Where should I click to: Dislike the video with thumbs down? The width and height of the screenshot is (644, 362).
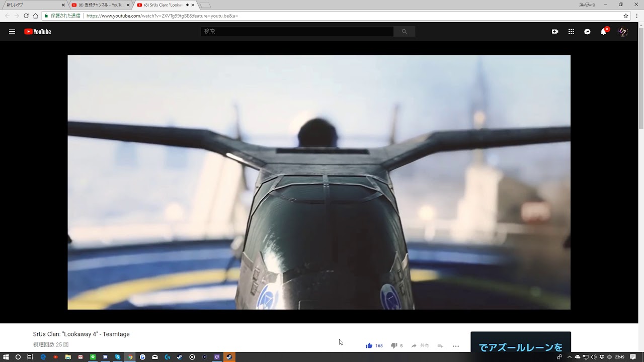[x=394, y=345]
